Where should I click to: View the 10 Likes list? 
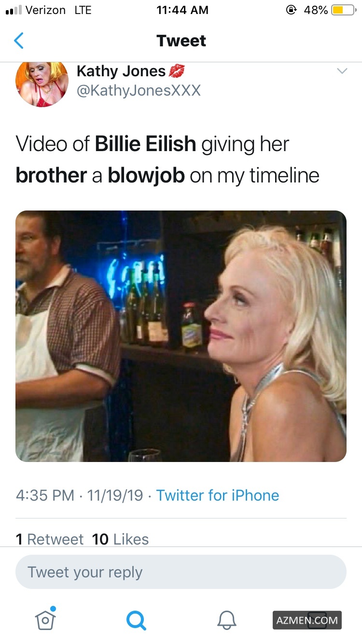(x=121, y=539)
